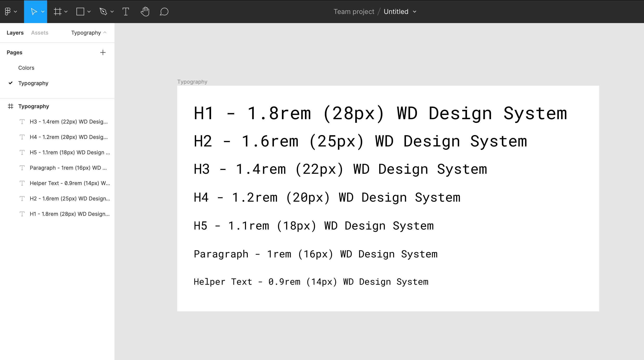Select the Text tool
The width and height of the screenshot is (644, 360).
coord(126,12)
